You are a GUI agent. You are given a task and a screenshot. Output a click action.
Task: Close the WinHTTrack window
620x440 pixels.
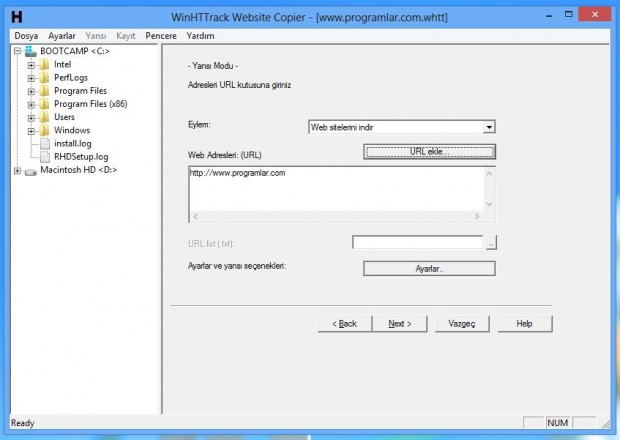point(595,15)
